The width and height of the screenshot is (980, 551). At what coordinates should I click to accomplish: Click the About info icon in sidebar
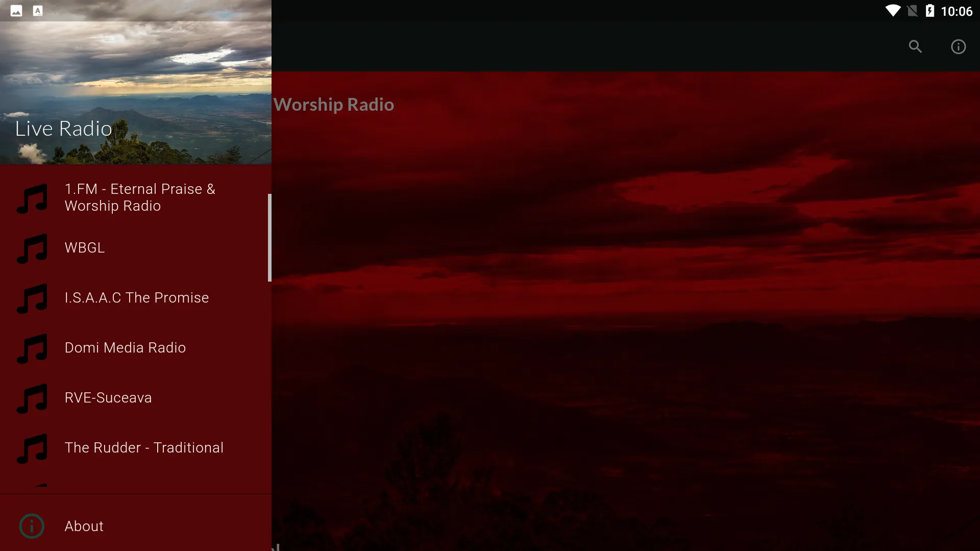click(x=32, y=525)
